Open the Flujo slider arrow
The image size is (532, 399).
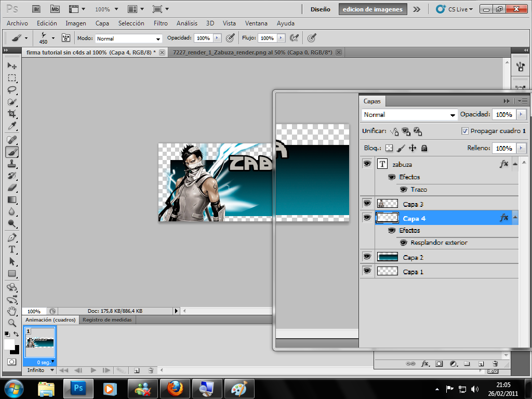(x=281, y=38)
